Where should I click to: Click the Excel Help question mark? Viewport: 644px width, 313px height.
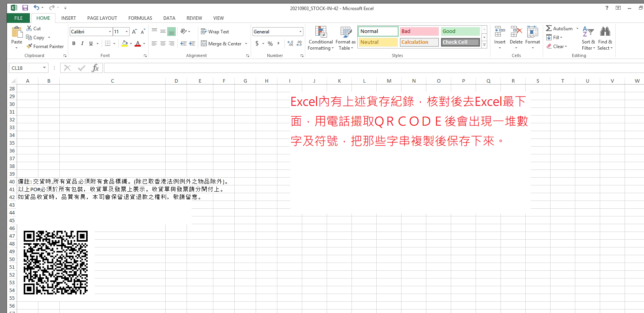tap(607, 8)
